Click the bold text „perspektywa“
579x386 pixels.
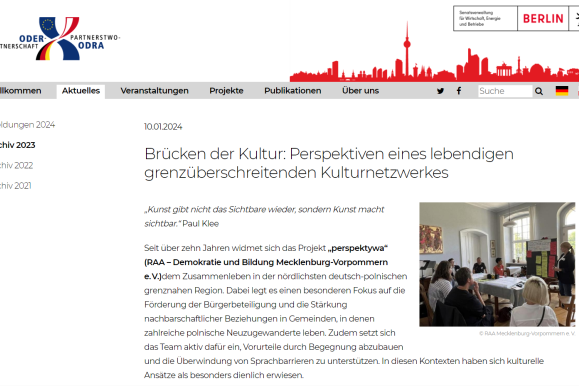pyautogui.click(x=357, y=248)
